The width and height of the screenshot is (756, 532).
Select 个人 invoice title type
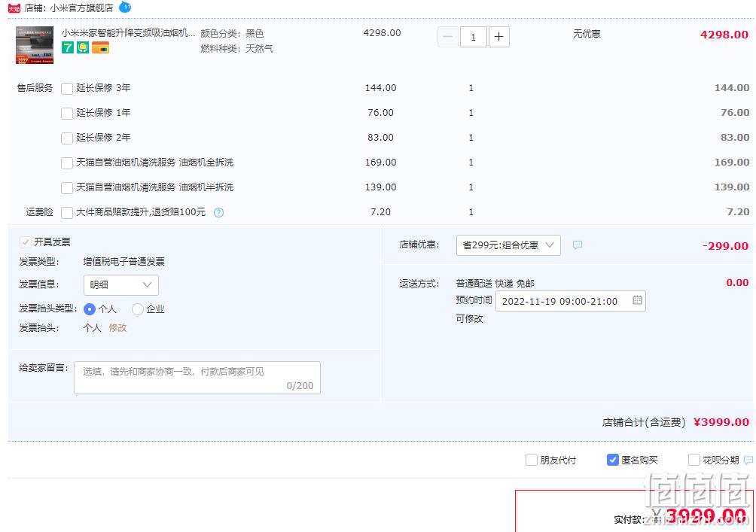pos(89,309)
